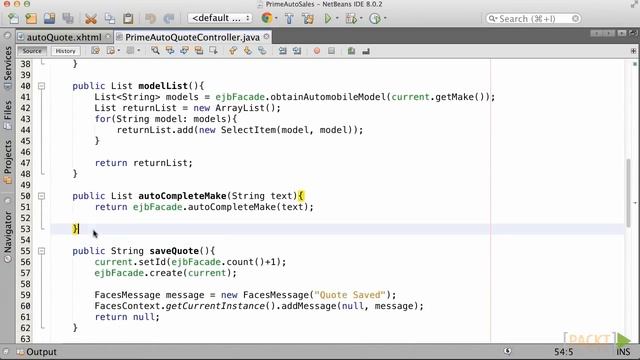This screenshot has height=360, width=640.
Task: Click the INS insert mode indicator
Action: pos(623,352)
